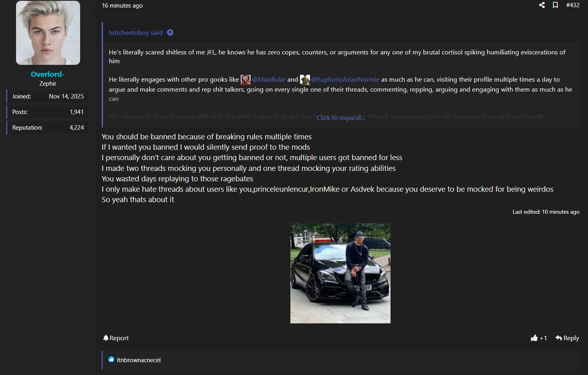Click the thumbs-up like icon
Image resolution: width=588 pixels, height=375 pixels.
click(x=534, y=338)
